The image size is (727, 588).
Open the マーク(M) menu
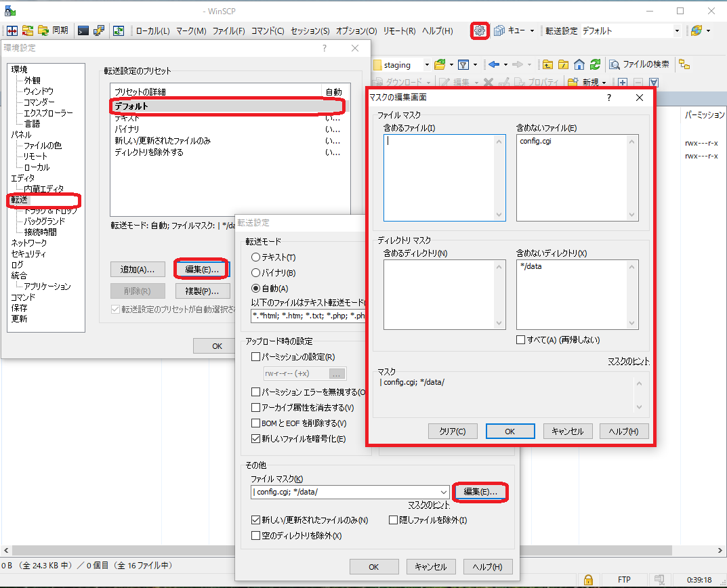[x=191, y=30]
